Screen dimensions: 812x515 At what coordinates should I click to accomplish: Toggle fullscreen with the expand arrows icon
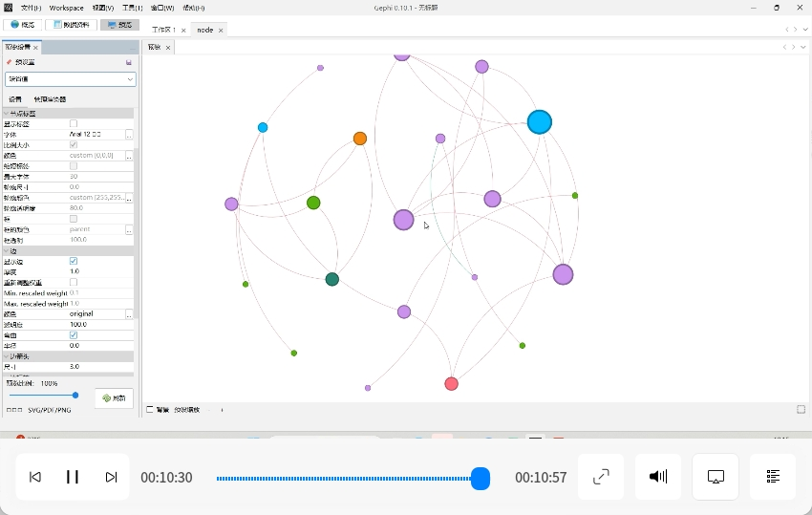(601, 477)
